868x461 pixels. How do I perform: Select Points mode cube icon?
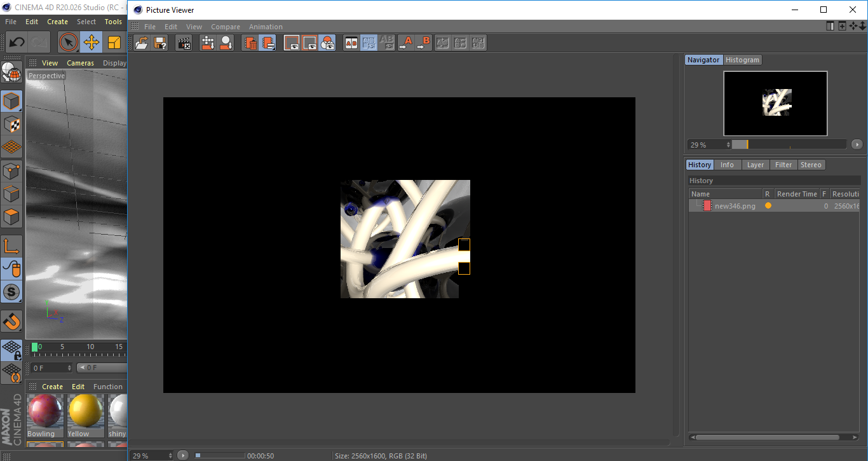click(11, 170)
